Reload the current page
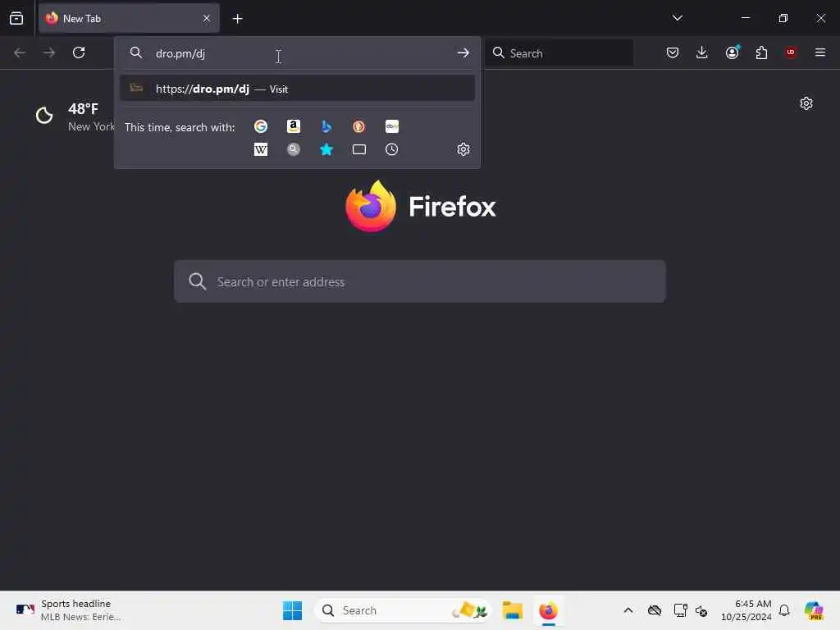 (x=79, y=52)
